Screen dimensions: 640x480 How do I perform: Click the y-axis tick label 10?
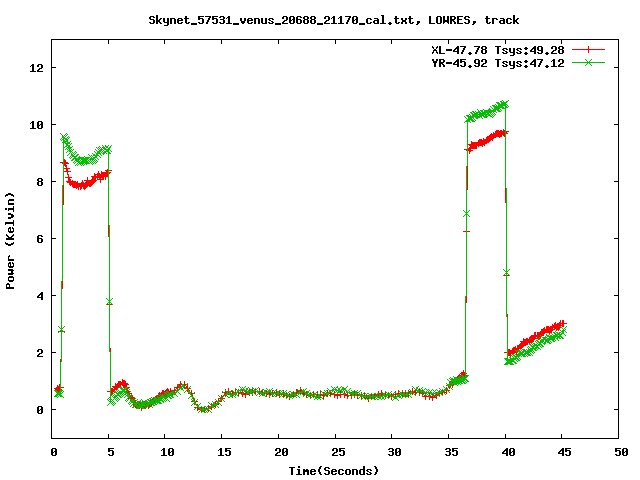(36, 125)
